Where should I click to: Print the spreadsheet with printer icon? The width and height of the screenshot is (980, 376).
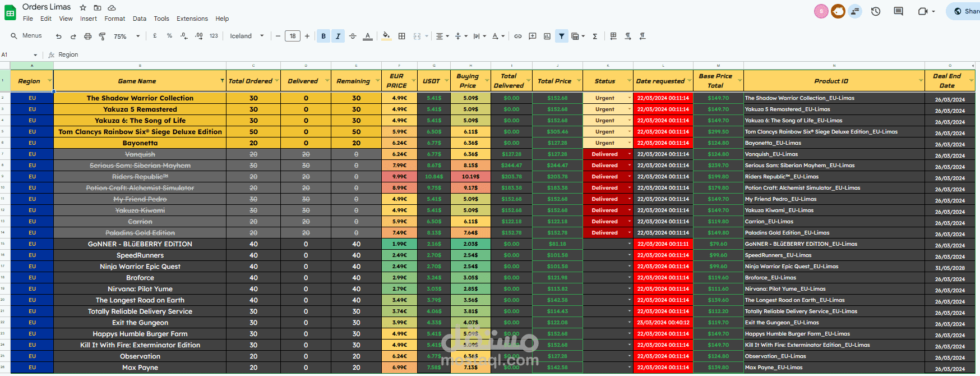87,36
